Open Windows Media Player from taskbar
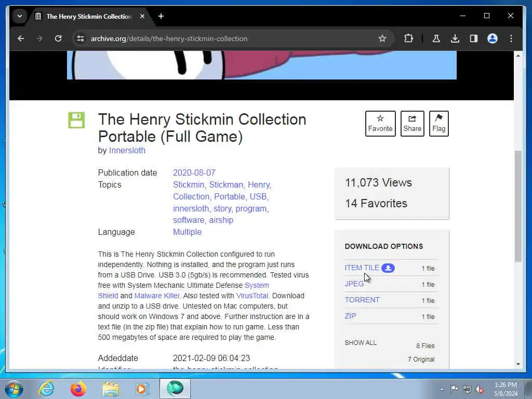 pyautogui.click(x=141, y=389)
